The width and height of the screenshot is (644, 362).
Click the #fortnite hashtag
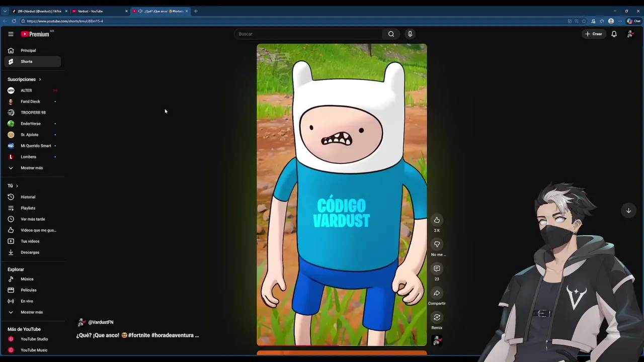pyautogui.click(x=139, y=335)
